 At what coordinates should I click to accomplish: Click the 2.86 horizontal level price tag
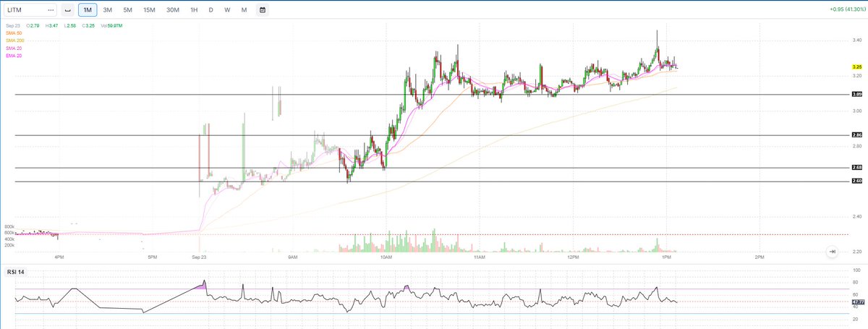pos(856,135)
